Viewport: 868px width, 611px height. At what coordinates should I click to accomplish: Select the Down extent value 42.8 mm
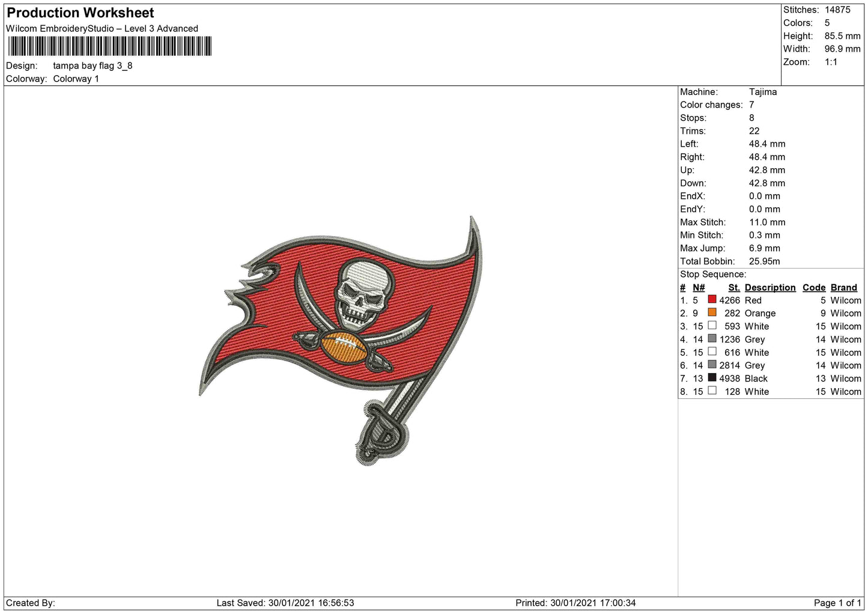767,183
